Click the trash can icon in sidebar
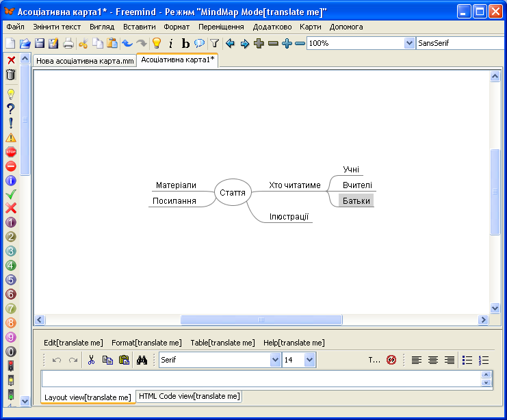This screenshot has height=420, width=507. 11,75
